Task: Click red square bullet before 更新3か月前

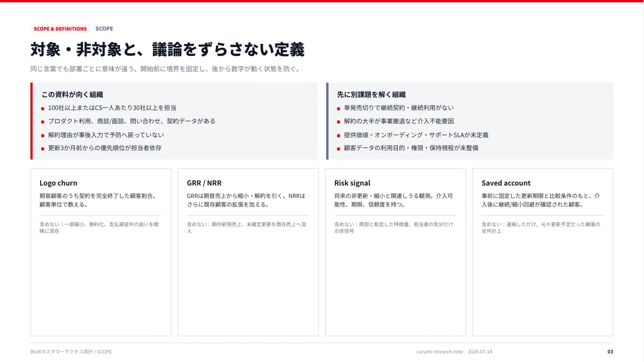Action: [43, 148]
